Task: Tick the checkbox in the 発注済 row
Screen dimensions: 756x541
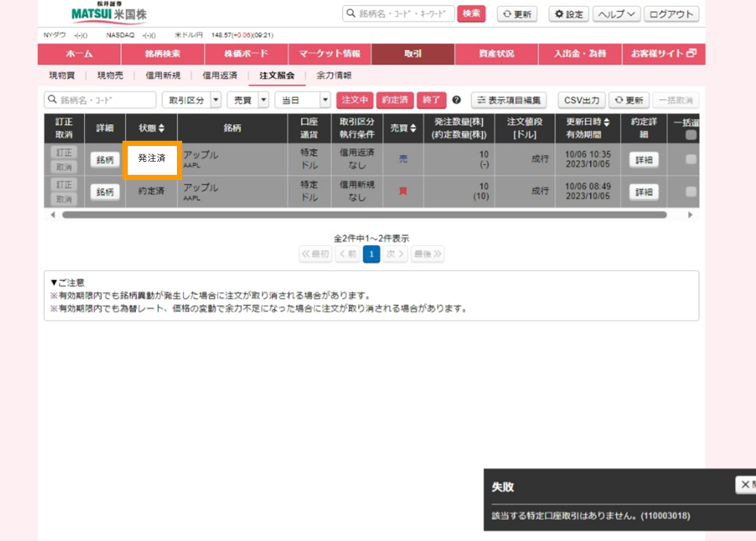Action: pos(690,159)
